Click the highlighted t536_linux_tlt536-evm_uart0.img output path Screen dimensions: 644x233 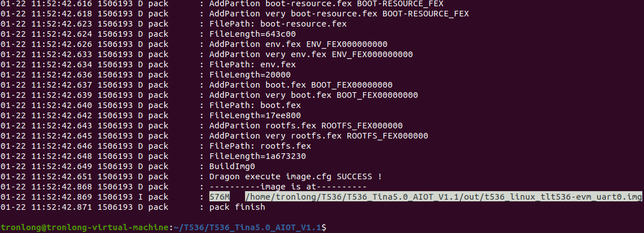coord(444,197)
